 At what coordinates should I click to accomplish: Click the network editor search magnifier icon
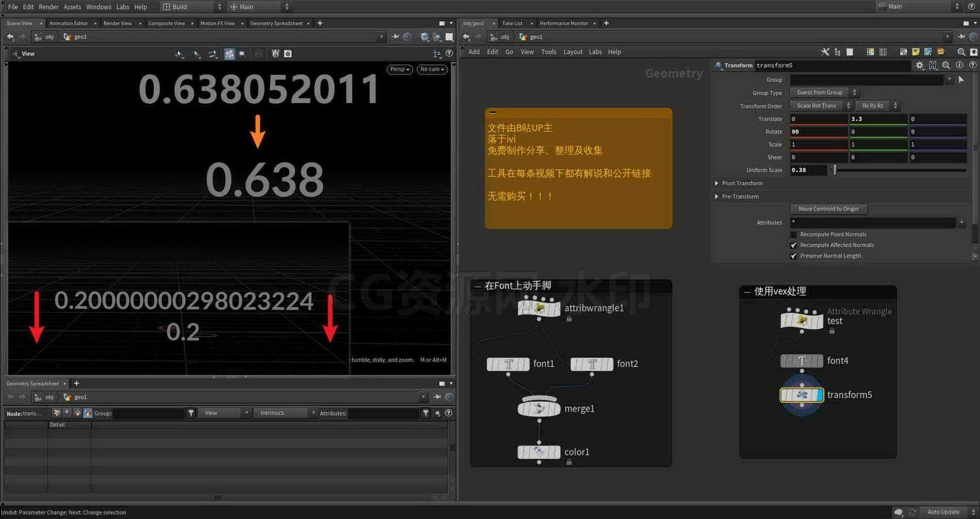(x=961, y=52)
